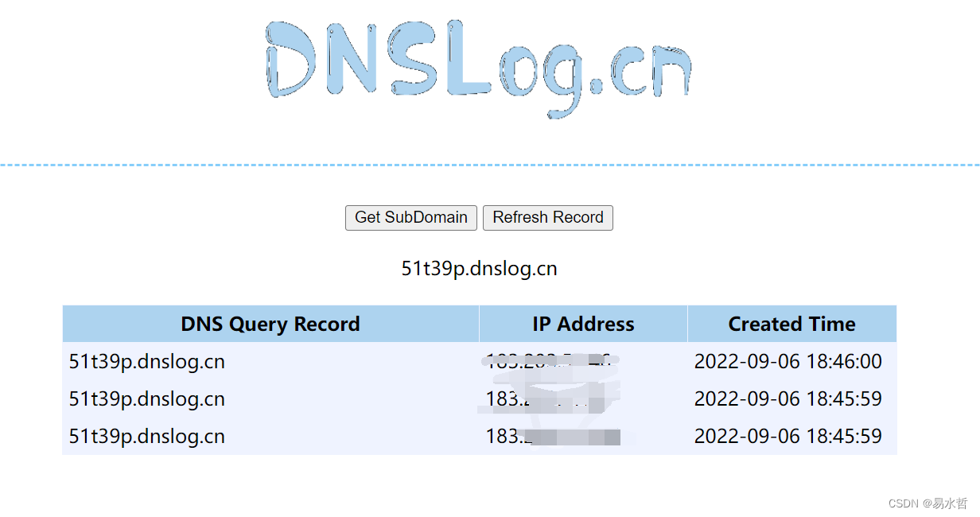Select the DNS record in the 18:46:00 row
This screenshot has width=980, height=517.
click(146, 362)
